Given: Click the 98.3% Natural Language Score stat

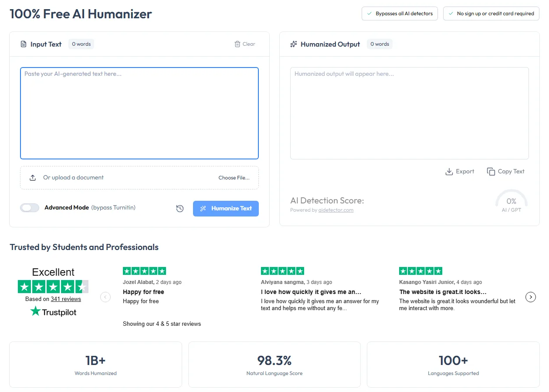Looking at the screenshot, I should [274, 365].
